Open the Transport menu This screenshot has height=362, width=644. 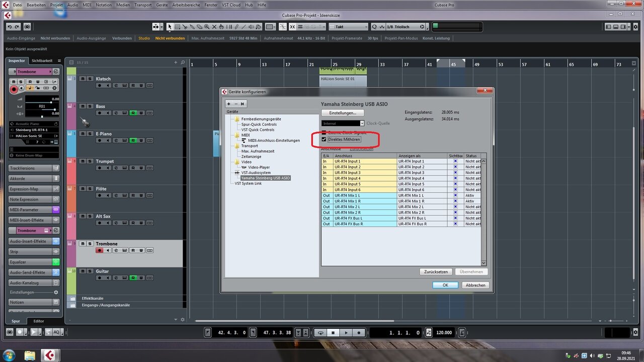143,5
